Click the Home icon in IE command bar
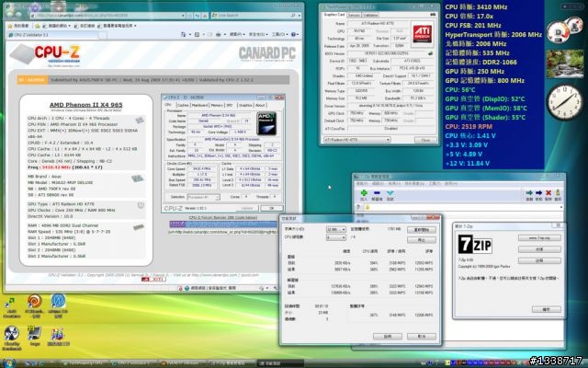This screenshot has width=588, height=368. coord(184,34)
